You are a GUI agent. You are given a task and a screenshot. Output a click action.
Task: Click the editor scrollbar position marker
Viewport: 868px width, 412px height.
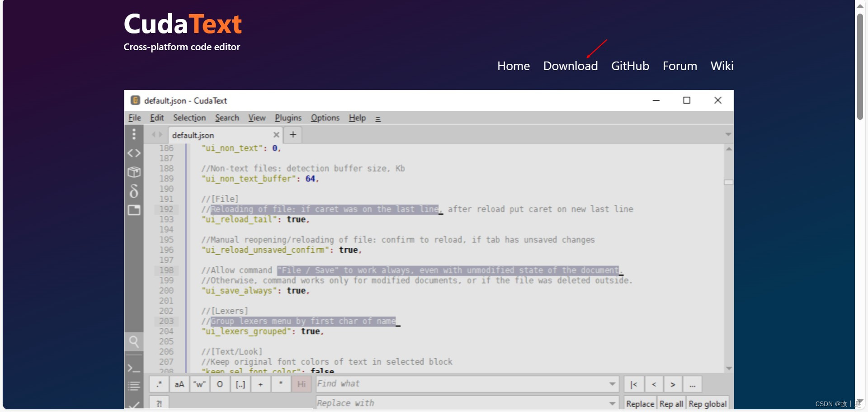729,182
